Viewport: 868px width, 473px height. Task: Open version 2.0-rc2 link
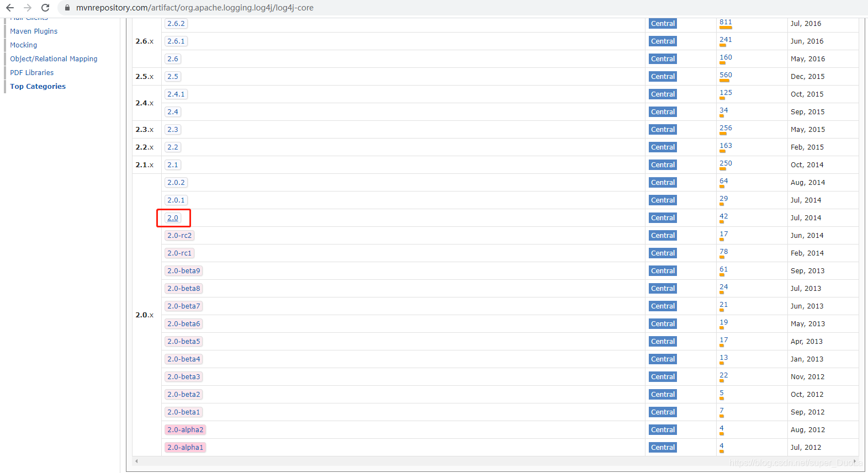[x=179, y=236]
